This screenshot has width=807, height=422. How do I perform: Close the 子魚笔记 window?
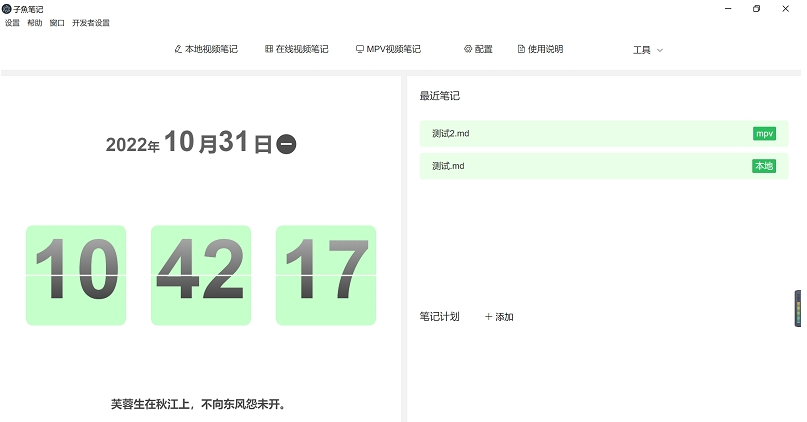785,9
